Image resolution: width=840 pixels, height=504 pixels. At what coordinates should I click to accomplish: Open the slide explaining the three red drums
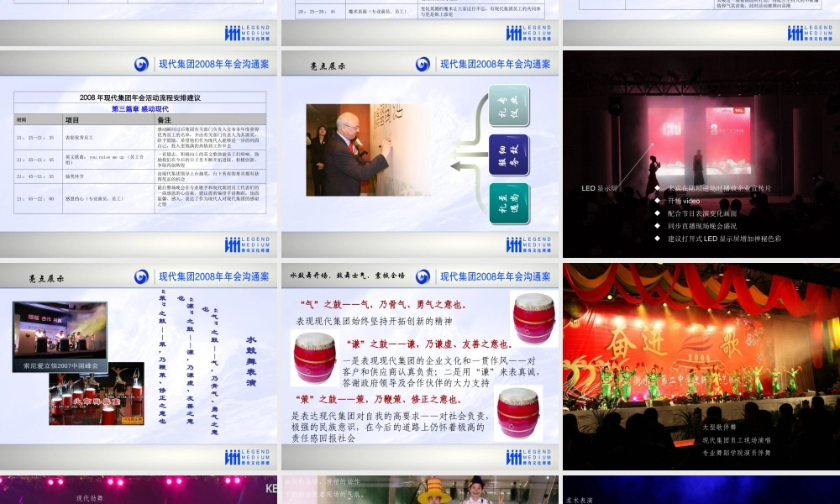(x=420, y=367)
